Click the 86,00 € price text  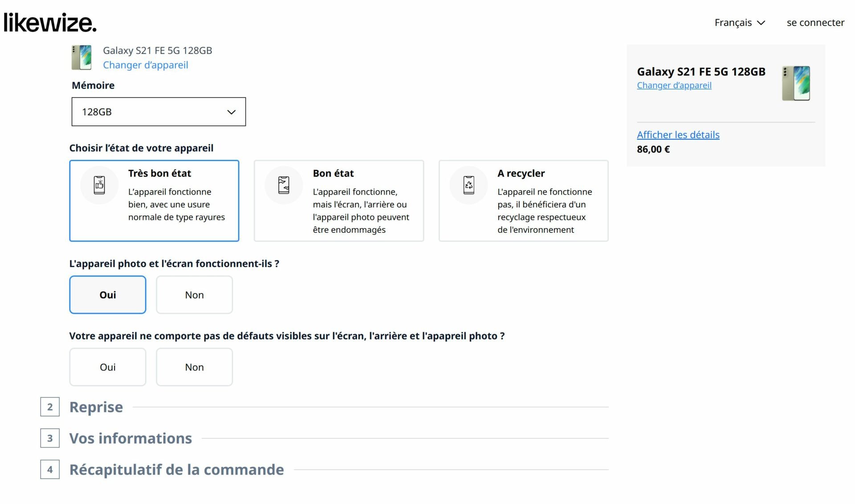pos(653,149)
